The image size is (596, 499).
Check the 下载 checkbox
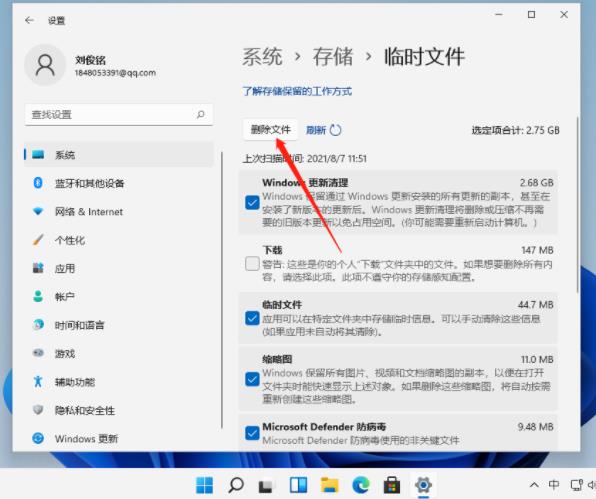pyautogui.click(x=252, y=263)
